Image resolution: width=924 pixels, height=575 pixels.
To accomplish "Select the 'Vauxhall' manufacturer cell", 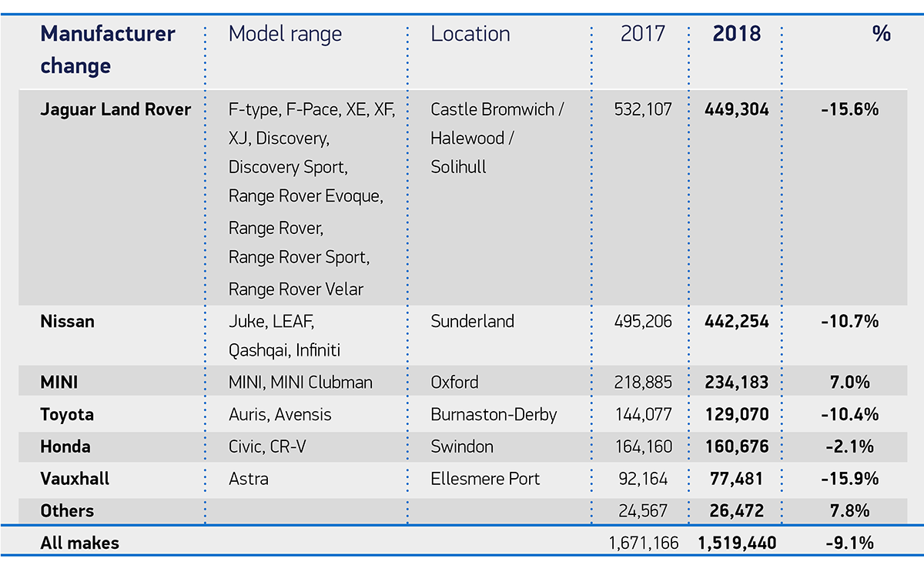I will (x=75, y=479).
